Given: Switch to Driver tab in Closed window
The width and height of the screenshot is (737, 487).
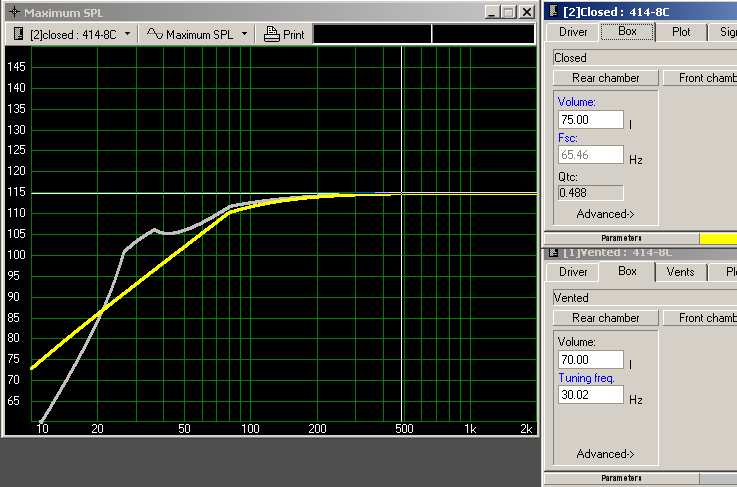Looking at the screenshot, I should 573,32.
